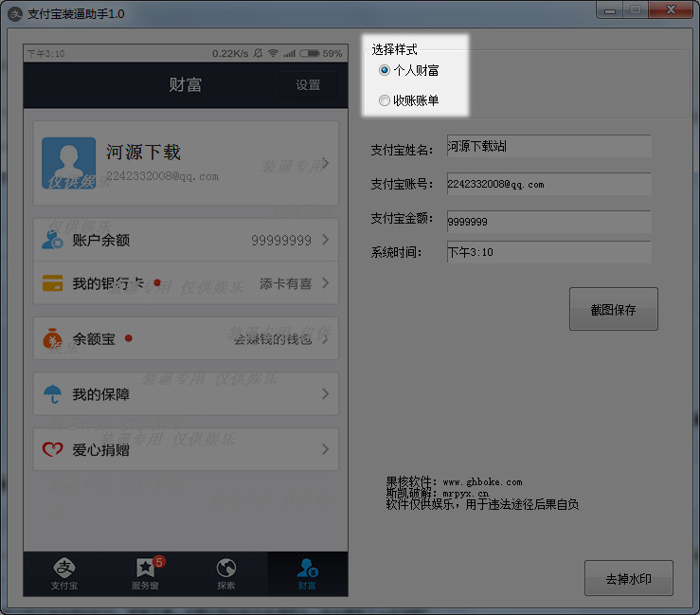The image size is (700, 615).
Task: Switch to the 服务窗 bottom tab
Action: (145, 574)
